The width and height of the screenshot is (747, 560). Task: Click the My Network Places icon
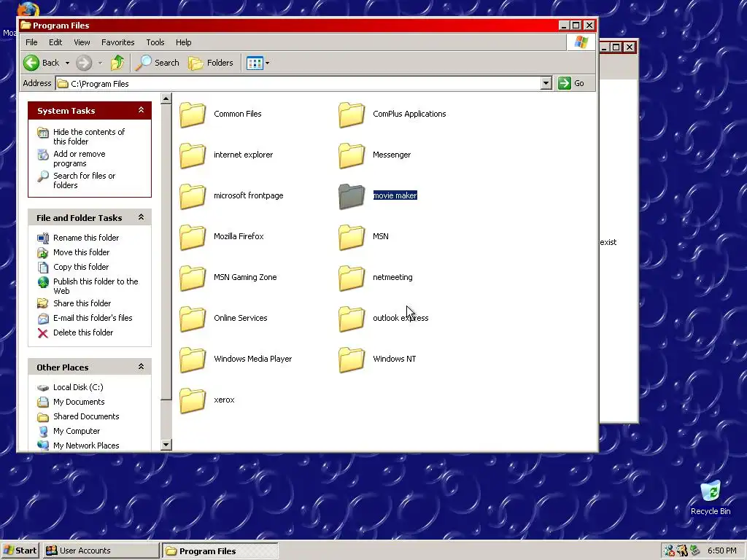(43, 446)
